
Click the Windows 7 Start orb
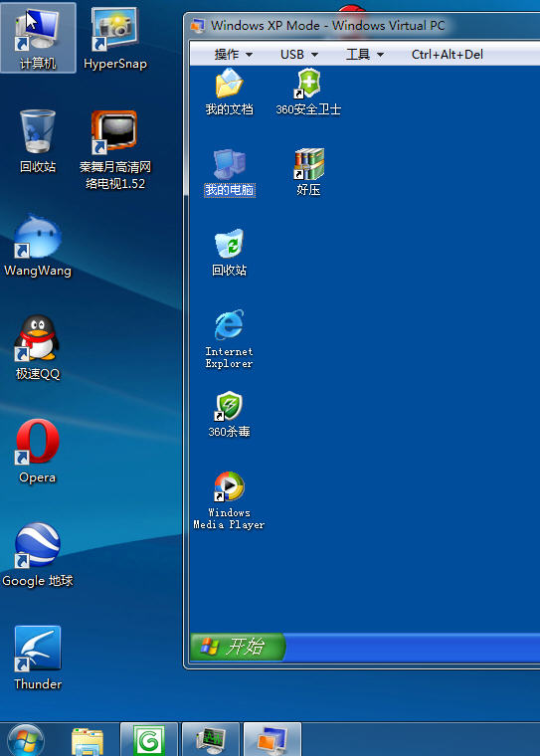[27, 740]
